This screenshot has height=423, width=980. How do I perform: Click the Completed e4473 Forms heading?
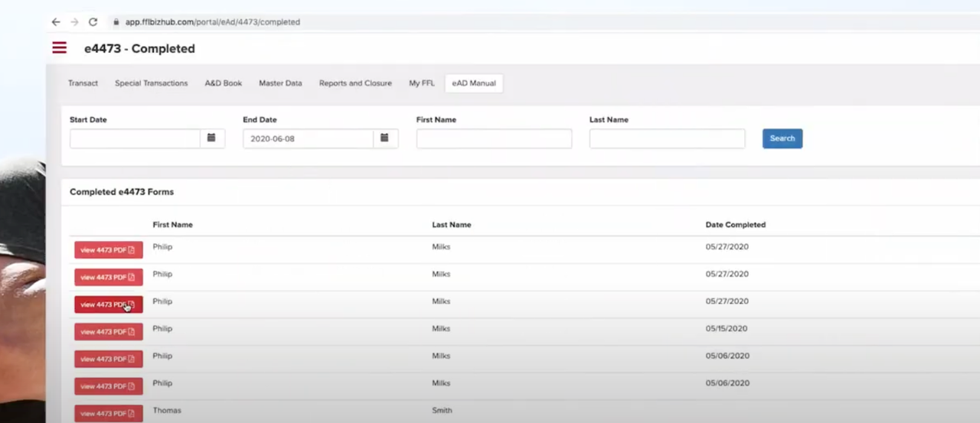coord(122,192)
